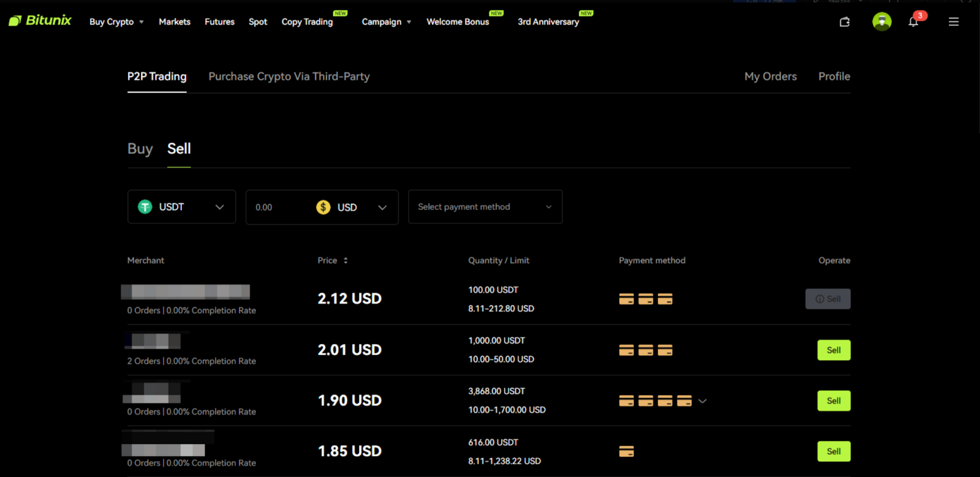
Task: Open the notifications bell
Action: [x=913, y=22]
